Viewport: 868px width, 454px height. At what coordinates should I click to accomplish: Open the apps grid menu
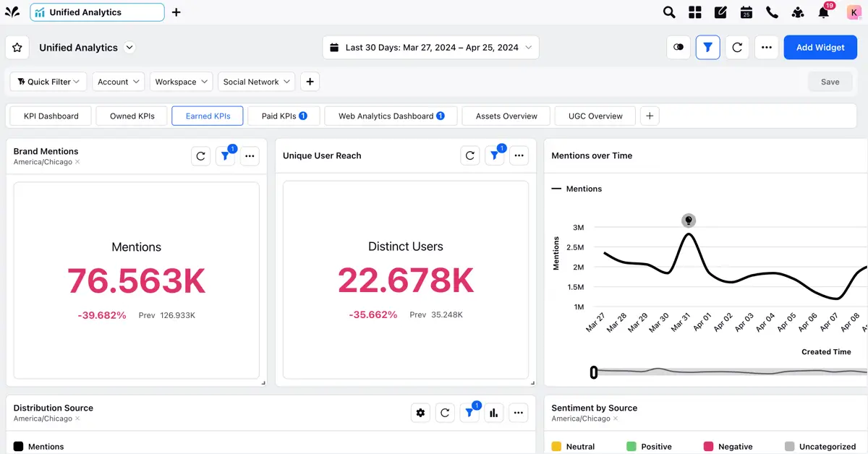click(x=694, y=12)
